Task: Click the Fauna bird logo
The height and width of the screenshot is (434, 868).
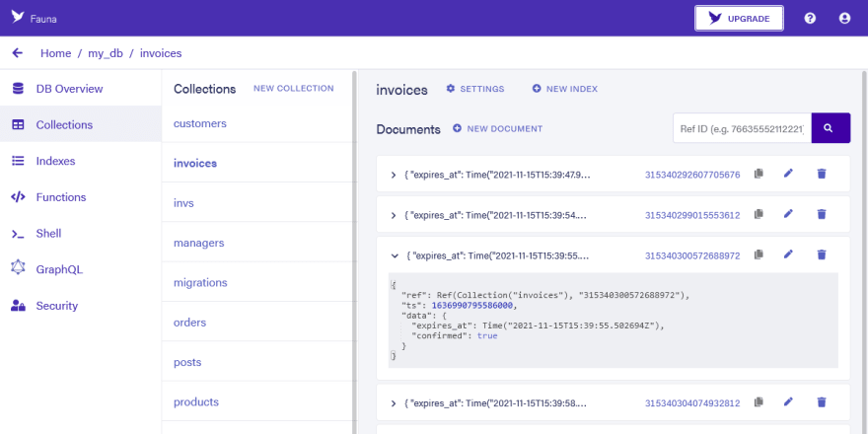Action: point(18,17)
